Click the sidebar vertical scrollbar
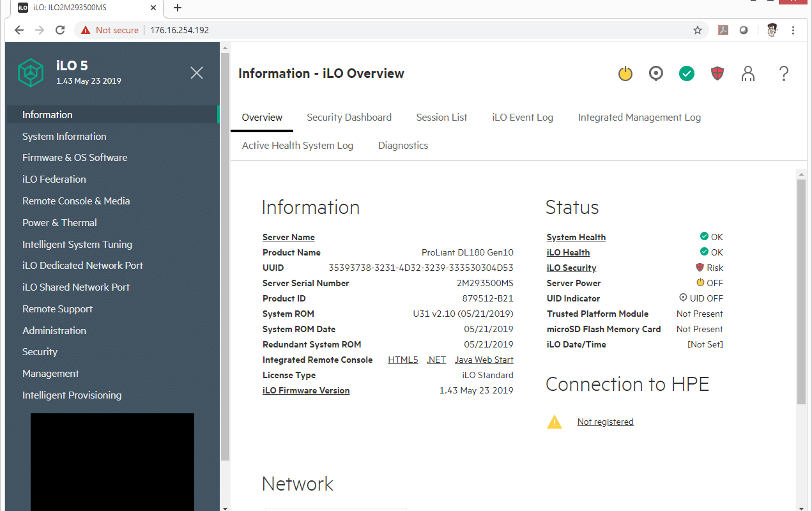812x511 pixels. (x=224, y=257)
